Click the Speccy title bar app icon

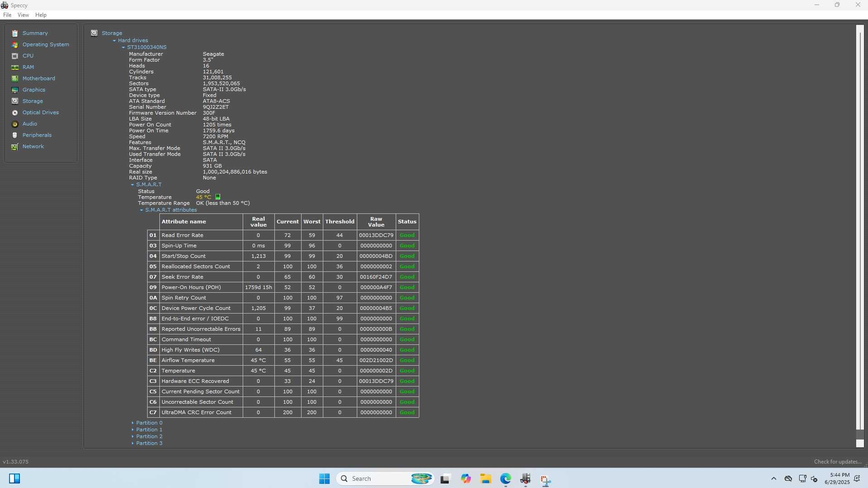pos(5,5)
